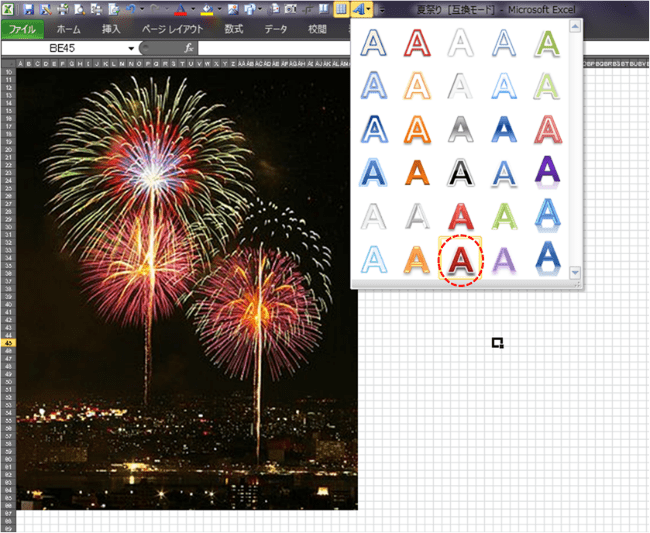The image size is (650, 533).
Task: Switch to the 挿入 tab
Action: pyautogui.click(x=111, y=29)
